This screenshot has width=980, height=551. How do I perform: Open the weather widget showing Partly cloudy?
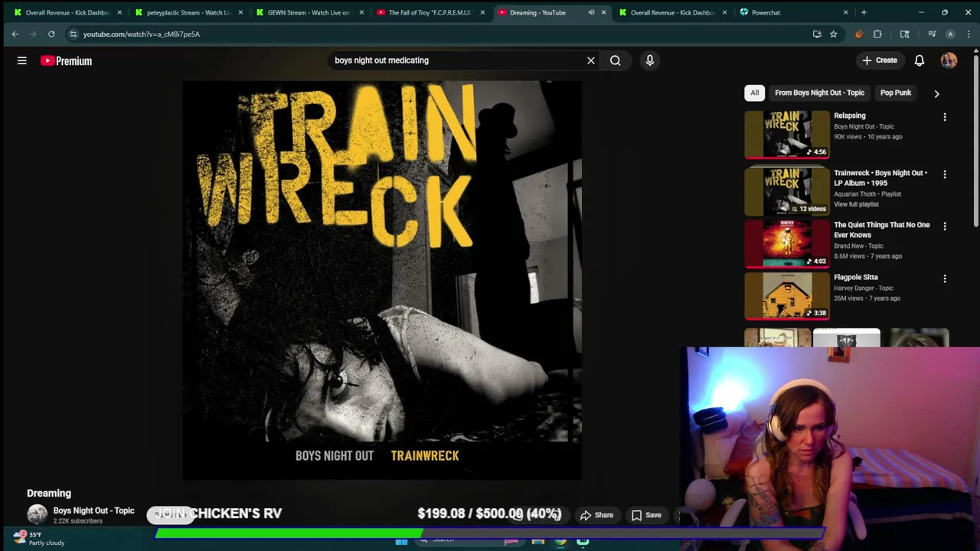(x=40, y=539)
